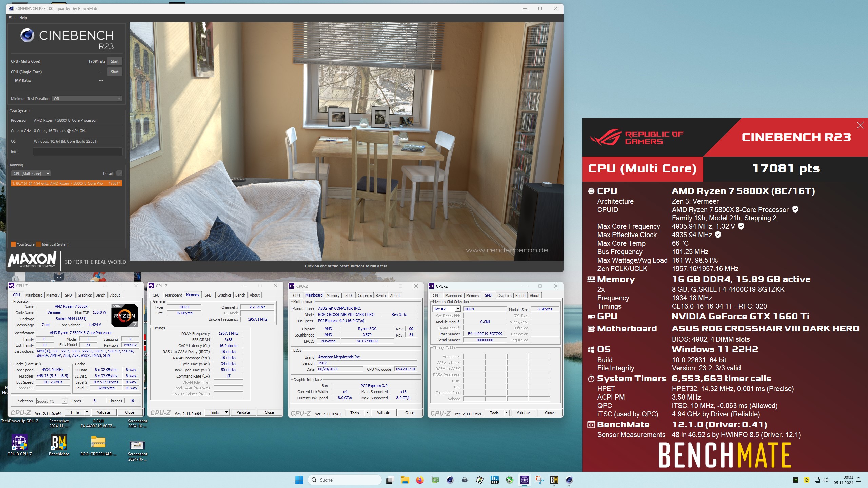Image resolution: width=868 pixels, height=488 pixels.
Task: Switch to About tab in Mainboard-tab CPU-Z window
Action: (x=395, y=296)
